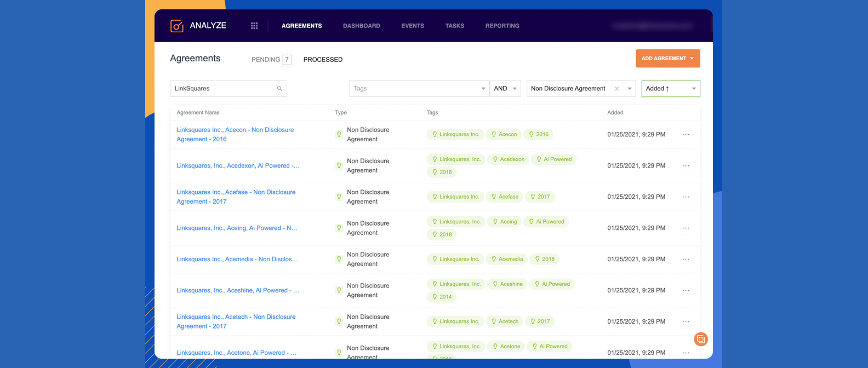Click type lightbulb icon in Acefase row

tap(339, 197)
